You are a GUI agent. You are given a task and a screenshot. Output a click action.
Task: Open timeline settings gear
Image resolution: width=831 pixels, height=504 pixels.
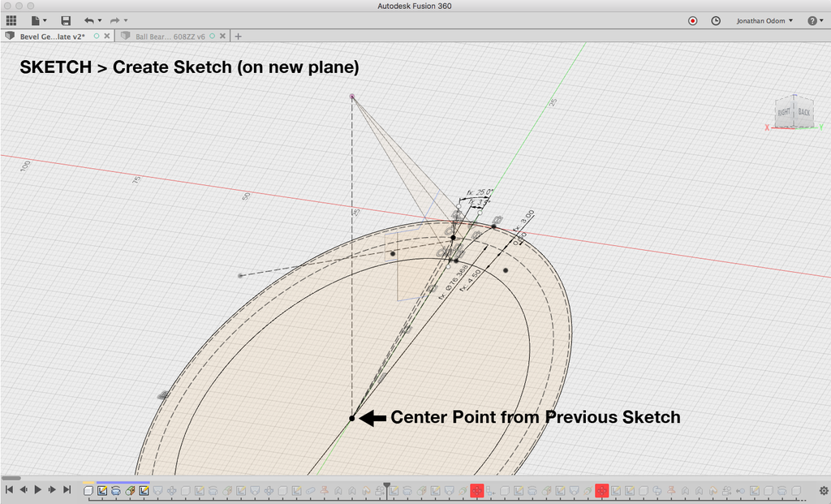824,491
